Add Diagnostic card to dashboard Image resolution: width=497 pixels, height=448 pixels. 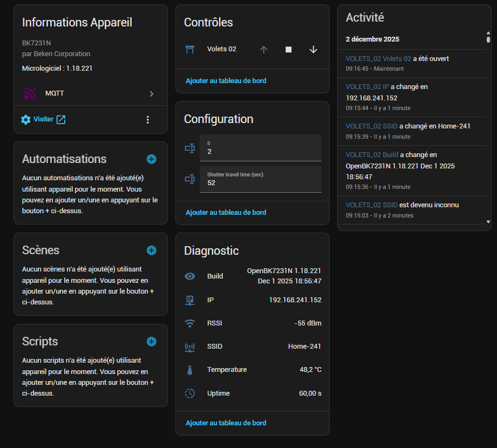click(226, 423)
